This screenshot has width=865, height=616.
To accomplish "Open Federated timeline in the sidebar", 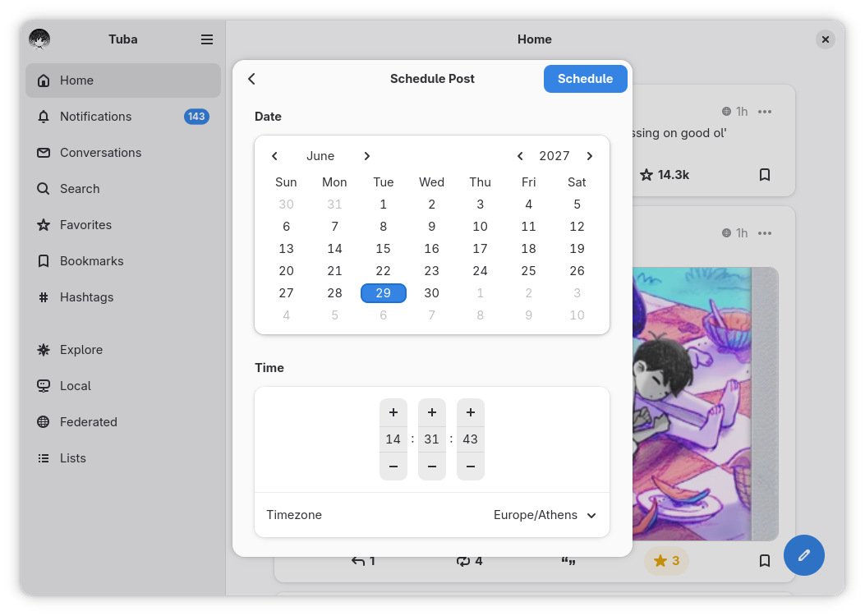I will point(123,422).
